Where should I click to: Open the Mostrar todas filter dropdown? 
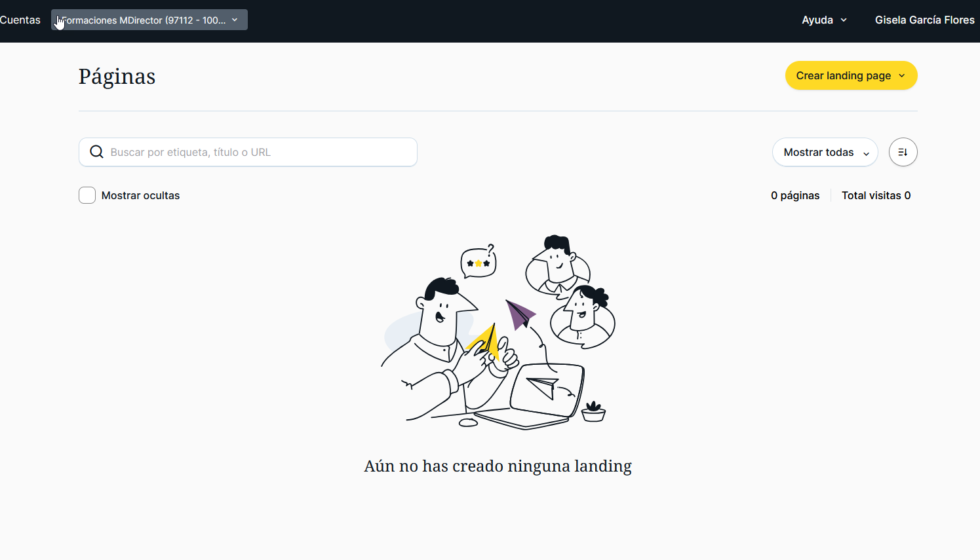pos(825,152)
